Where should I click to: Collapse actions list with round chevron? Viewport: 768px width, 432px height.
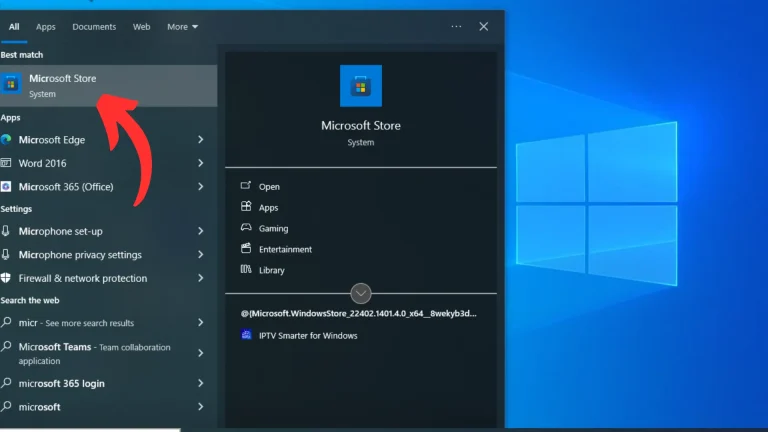361,293
